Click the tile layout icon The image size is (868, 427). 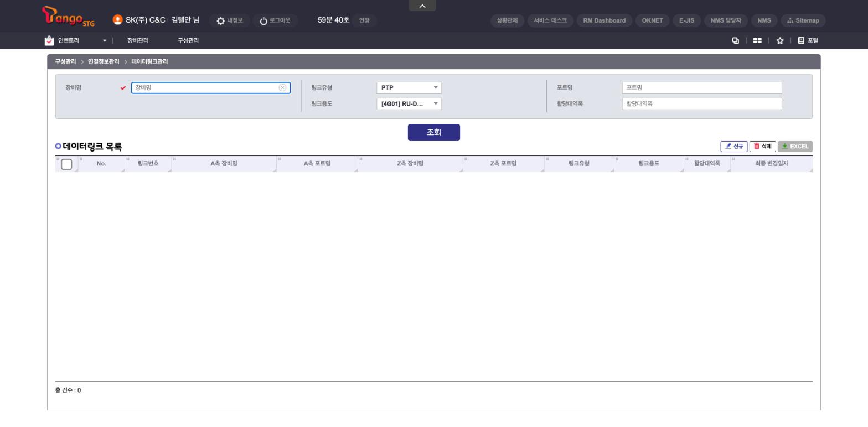pos(757,40)
